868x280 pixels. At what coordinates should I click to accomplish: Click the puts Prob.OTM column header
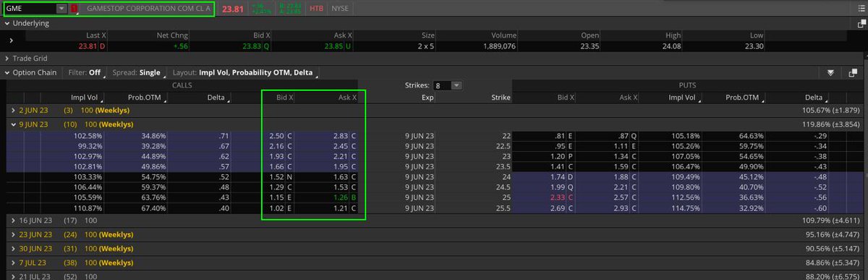[744, 97]
